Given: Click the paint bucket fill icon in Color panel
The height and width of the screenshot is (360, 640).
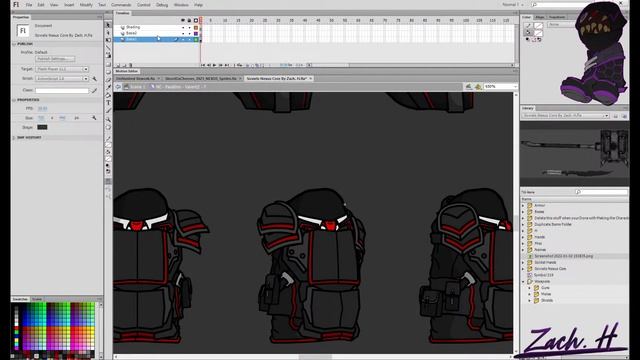Looking at the screenshot, I should 528,33.
